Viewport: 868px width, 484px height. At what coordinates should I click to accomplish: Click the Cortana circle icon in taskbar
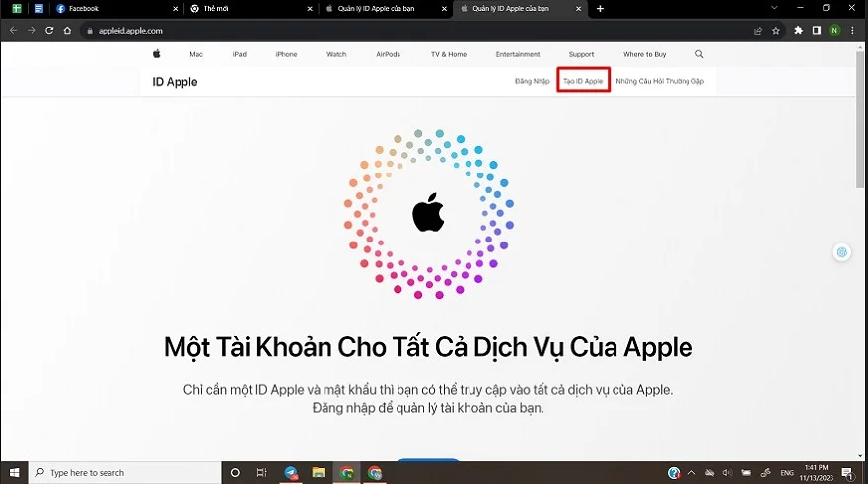pos(235,473)
